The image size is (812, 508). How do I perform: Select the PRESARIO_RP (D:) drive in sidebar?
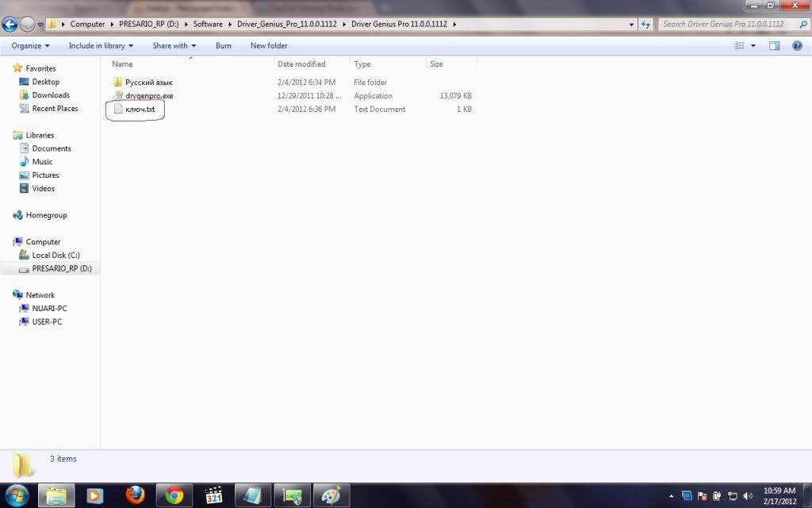62,269
